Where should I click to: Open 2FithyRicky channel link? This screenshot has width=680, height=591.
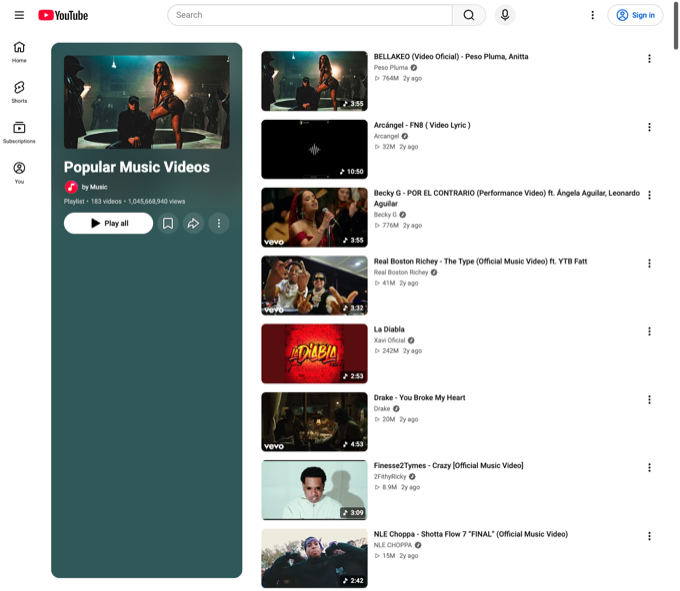pyautogui.click(x=390, y=477)
